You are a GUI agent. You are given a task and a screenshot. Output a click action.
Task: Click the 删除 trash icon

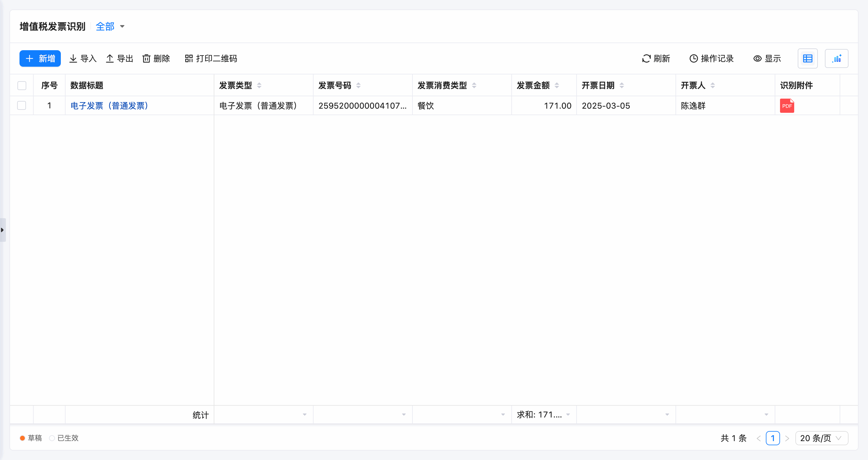pos(146,59)
